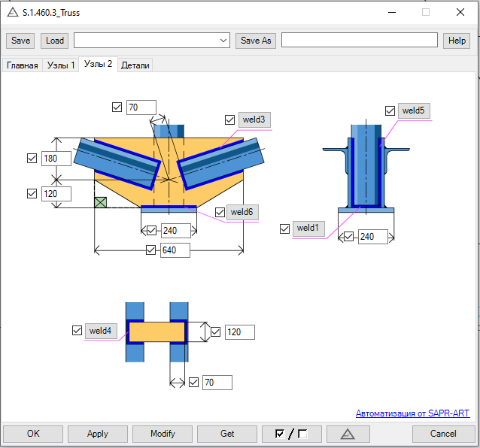480x448 pixels.
Task: Switch to the Главная tab
Action: point(22,65)
